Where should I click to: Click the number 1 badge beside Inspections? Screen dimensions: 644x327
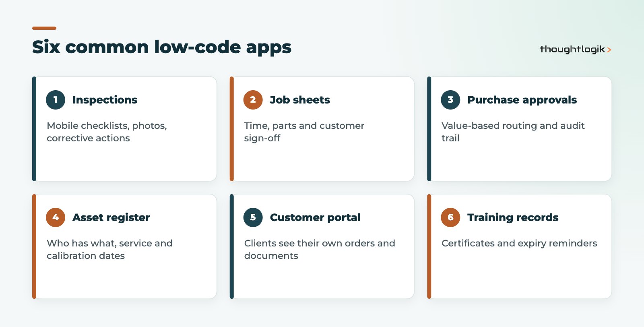[x=56, y=100]
